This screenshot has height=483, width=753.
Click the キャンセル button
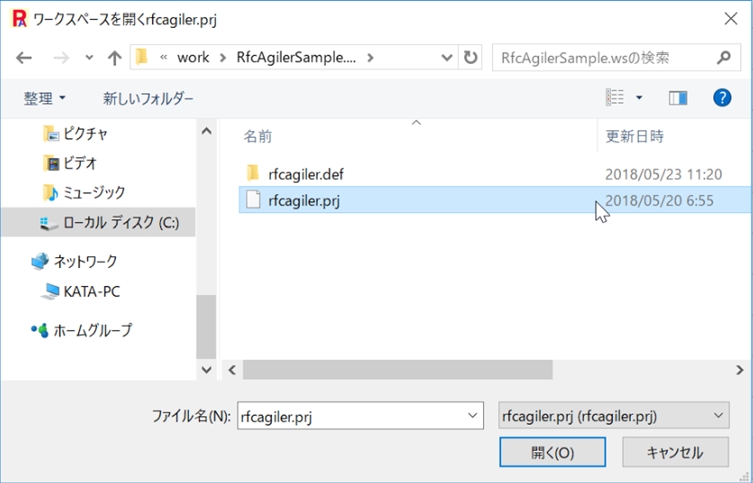(675, 452)
